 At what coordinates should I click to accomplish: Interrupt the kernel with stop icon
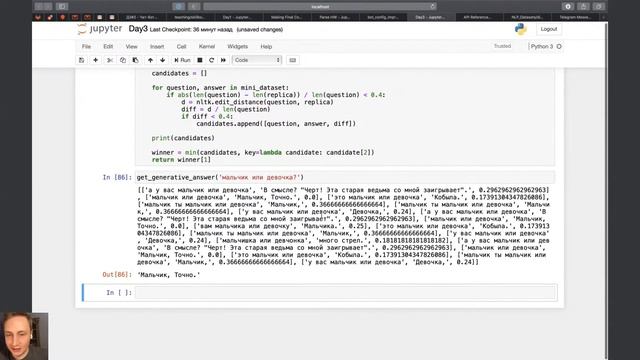click(x=200, y=60)
